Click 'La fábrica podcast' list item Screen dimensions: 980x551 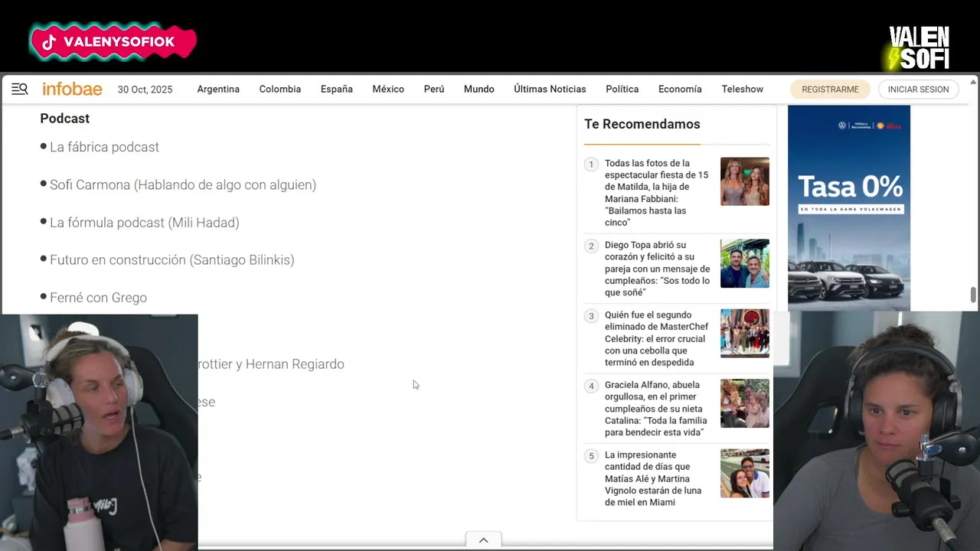click(104, 147)
